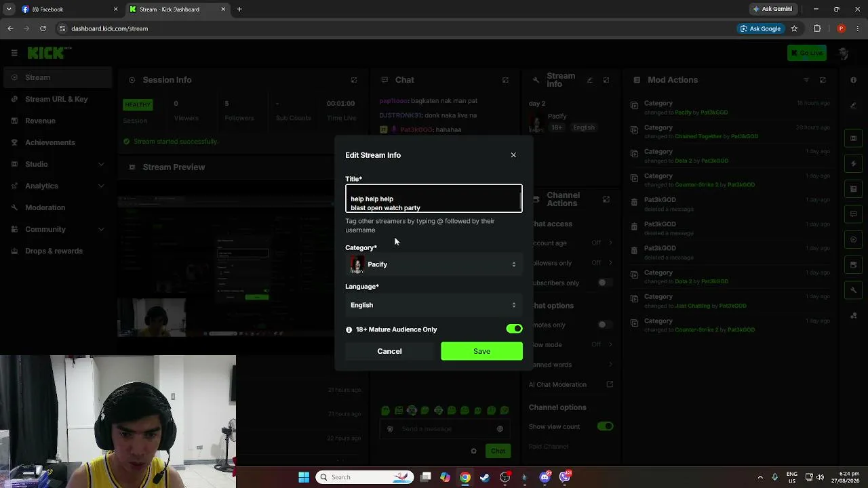The width and height of the screenshot is (868, 488).
Task: Click the Just Chatting category link
Action: pyautogui.click(x=692, y=306)
